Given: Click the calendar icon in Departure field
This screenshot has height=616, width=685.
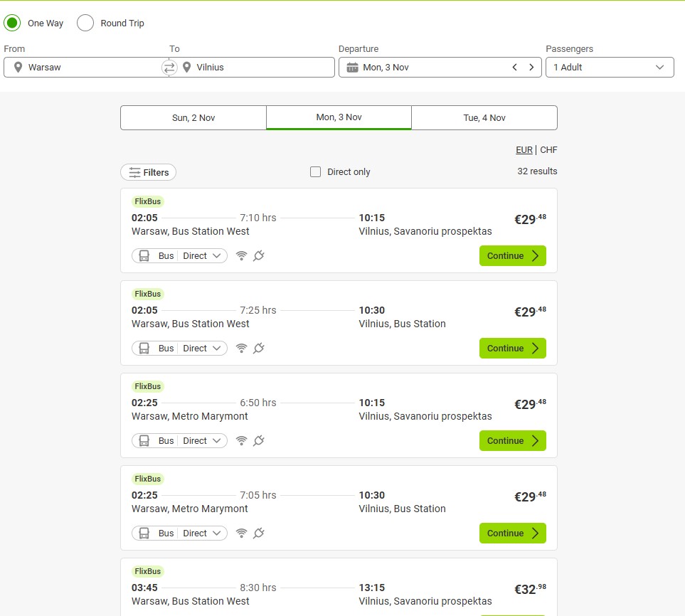Looking at the screenshot, I should coord(352,68).
